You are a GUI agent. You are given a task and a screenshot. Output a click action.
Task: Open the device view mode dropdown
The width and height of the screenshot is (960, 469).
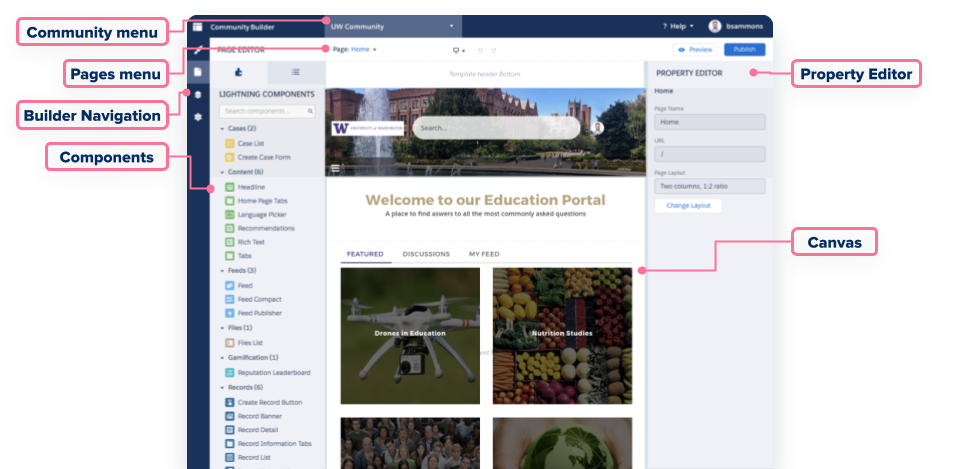click(x=459, y=50)
